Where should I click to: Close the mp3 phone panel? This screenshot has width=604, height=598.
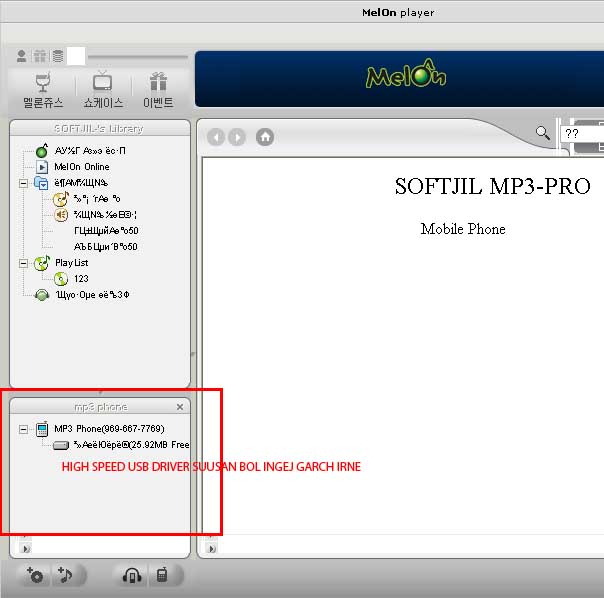coord(180,407)
